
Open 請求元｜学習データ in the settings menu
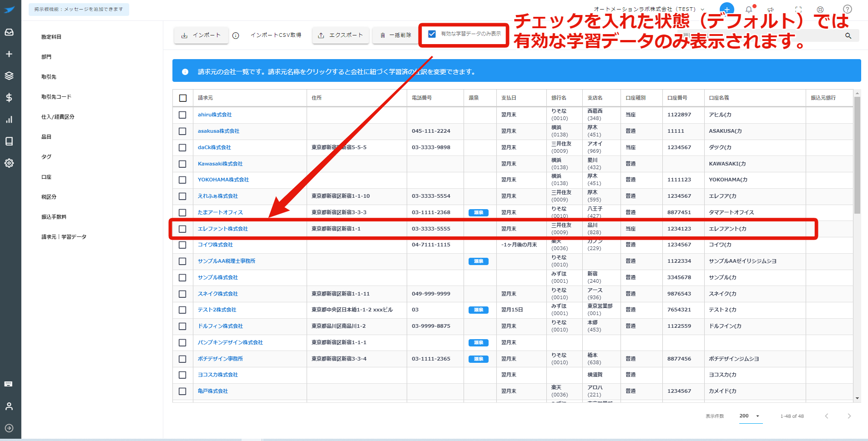pyautogui.click(x=64, y=237)
